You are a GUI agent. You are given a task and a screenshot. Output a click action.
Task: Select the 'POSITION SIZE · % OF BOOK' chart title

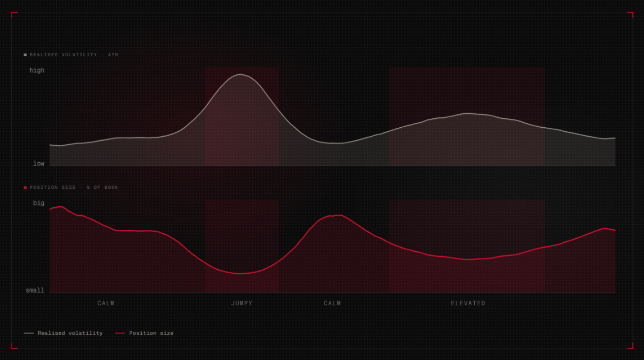(74, 187)
